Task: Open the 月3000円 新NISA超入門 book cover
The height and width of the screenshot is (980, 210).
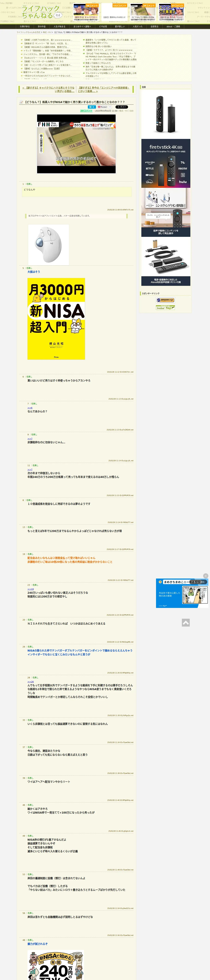Action: point(56,318)
